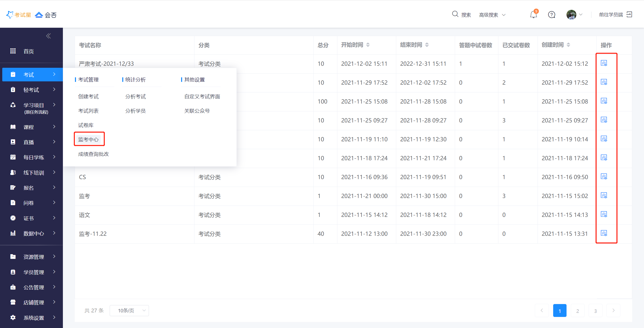Click the next page arrow button
Screen dimensions: 644x328
click(613, 310)
